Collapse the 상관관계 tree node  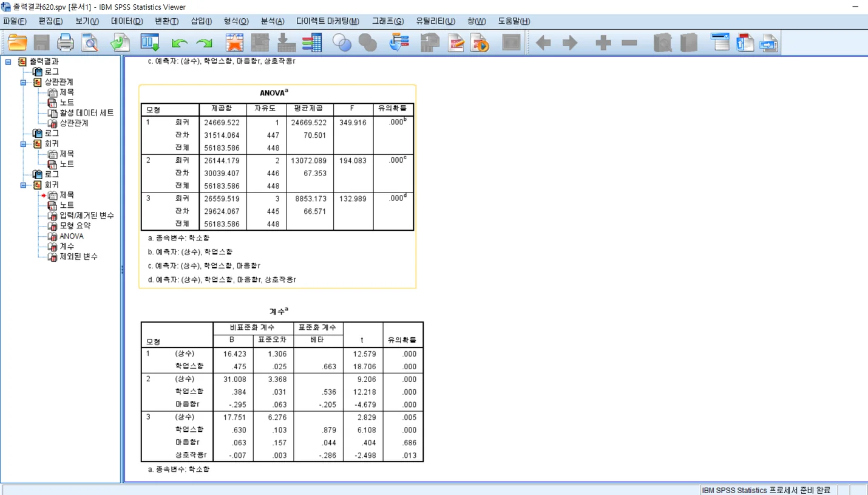[x=23, y=83]
